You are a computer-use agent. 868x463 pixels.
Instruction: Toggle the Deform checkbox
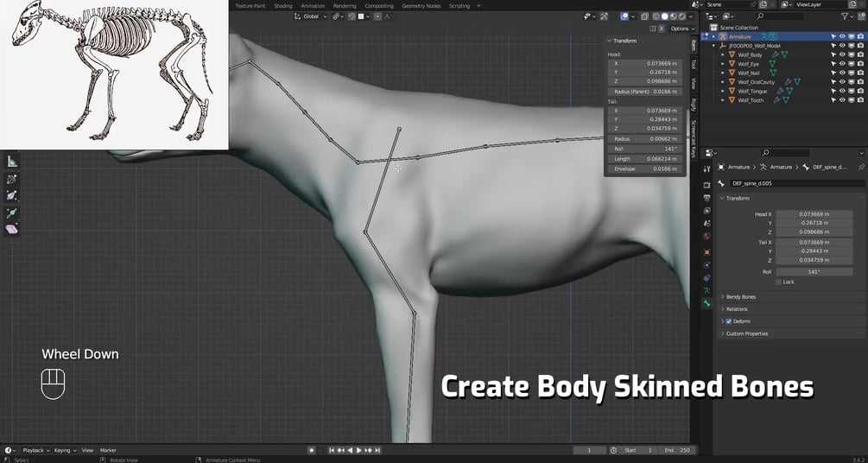[728, 321]
